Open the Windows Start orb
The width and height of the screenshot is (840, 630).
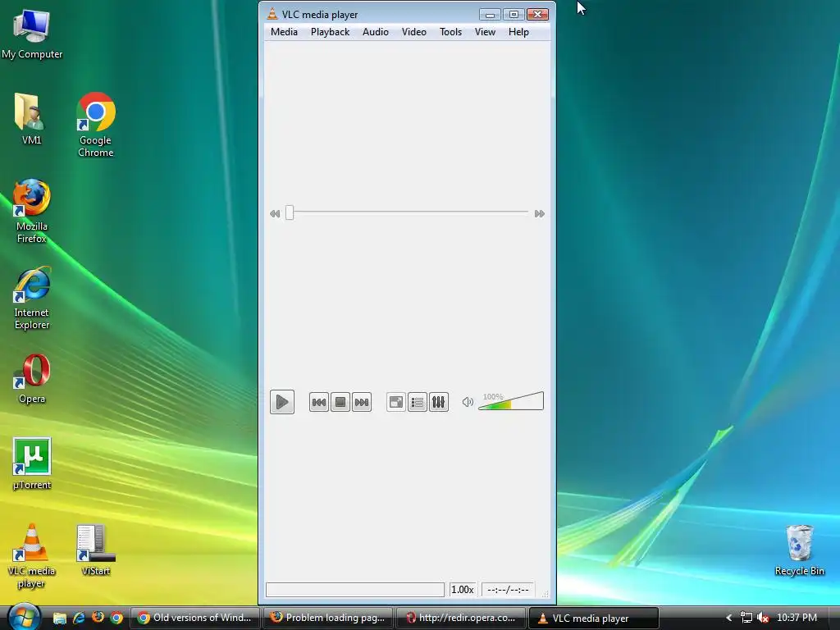coord(24,617)
